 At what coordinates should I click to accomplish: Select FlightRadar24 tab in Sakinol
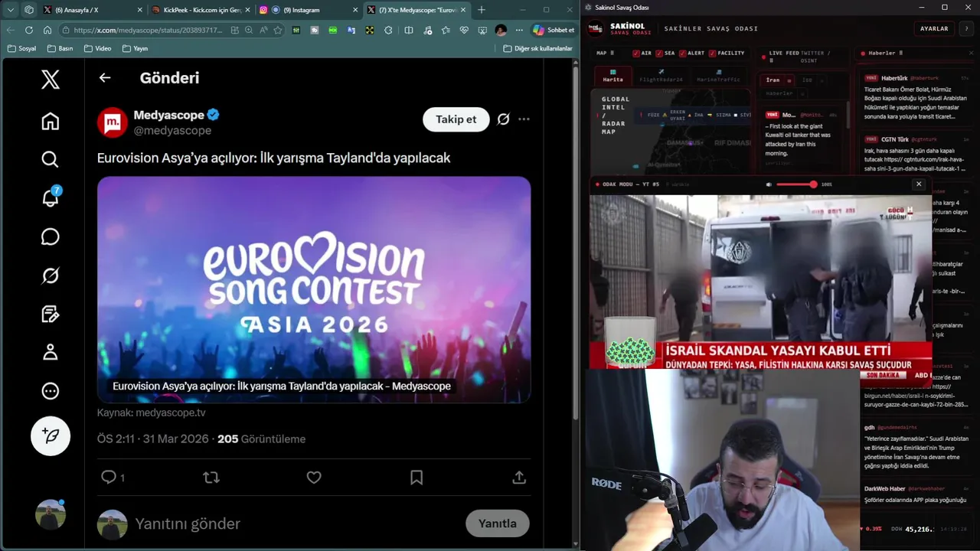click(661, 76)
